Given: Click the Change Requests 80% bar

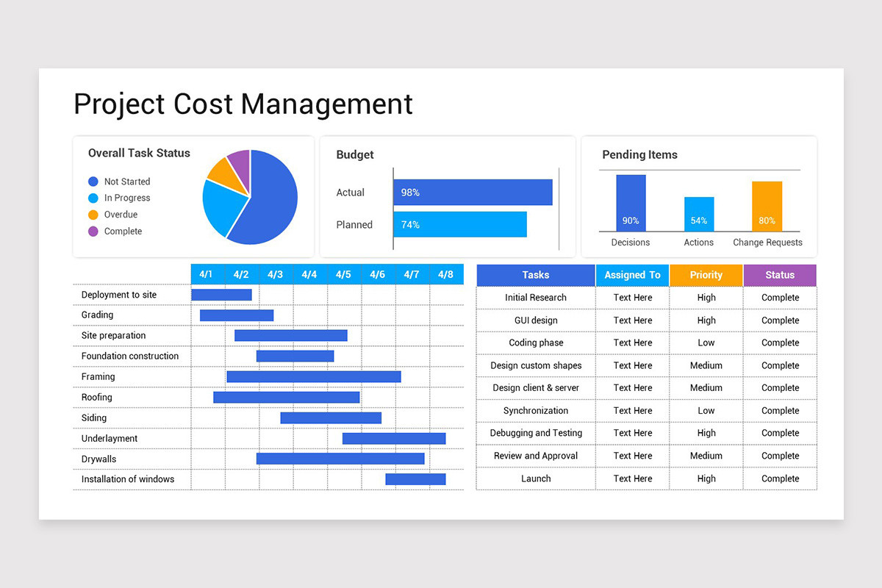Looking at the screenshot, I should click(x=767, y=206).
